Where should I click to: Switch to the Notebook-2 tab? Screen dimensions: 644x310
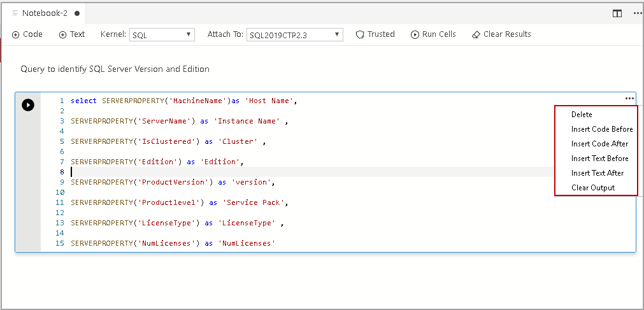[x=45, y=13]
